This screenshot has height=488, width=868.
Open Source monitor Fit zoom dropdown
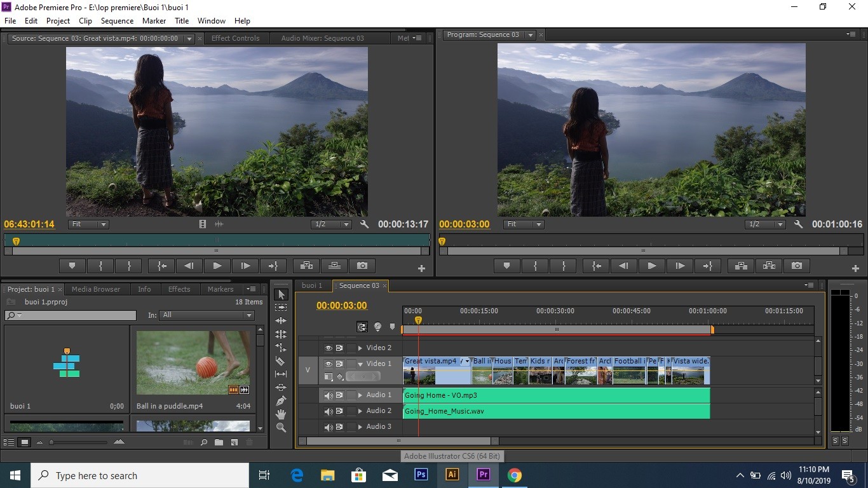point(88,224)
